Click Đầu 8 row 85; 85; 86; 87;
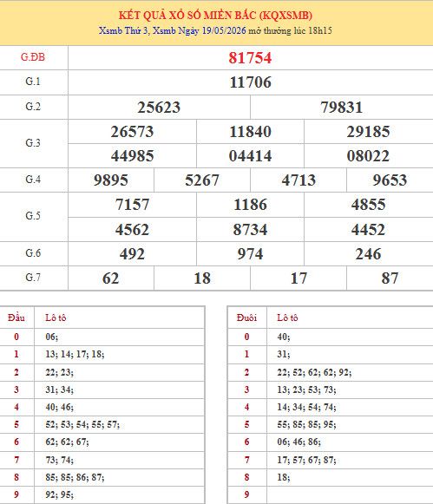This screenshot has height=504, width=433. [x=75, y=477]
